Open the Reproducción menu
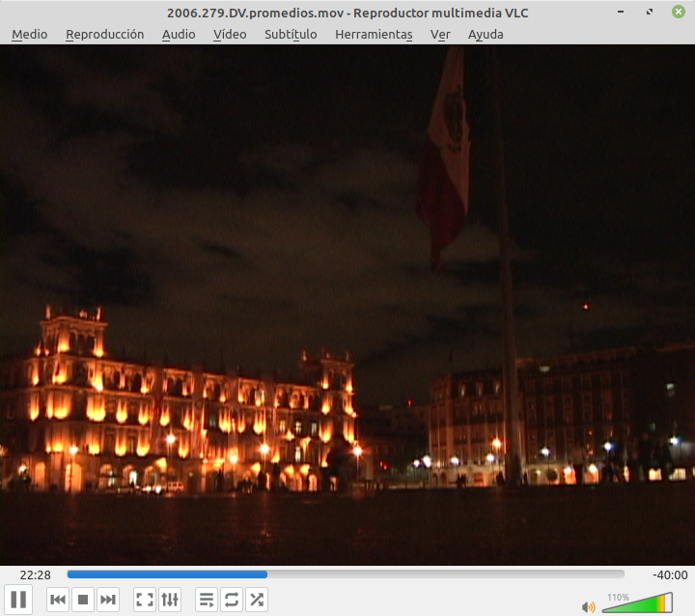Image resolution: width=695 pixels, height=616 pixels. (104, 35)
